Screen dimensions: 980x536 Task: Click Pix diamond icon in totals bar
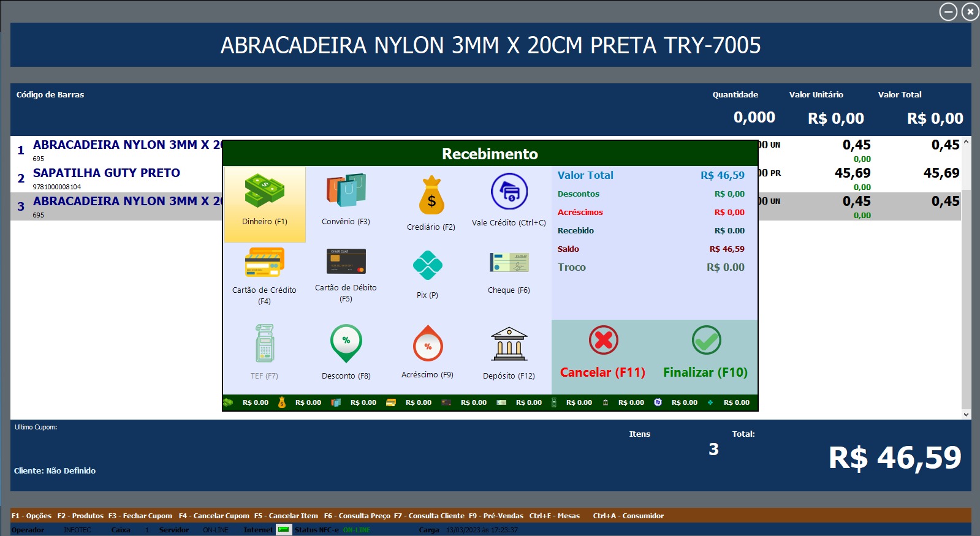(x=710, y=402)
